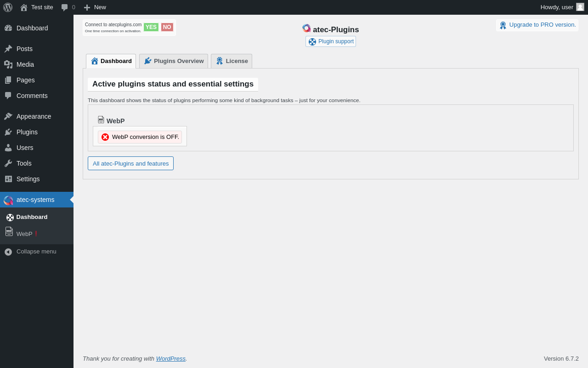
Task: Expand the atec-systems menu section
Action: click(35, 200)
